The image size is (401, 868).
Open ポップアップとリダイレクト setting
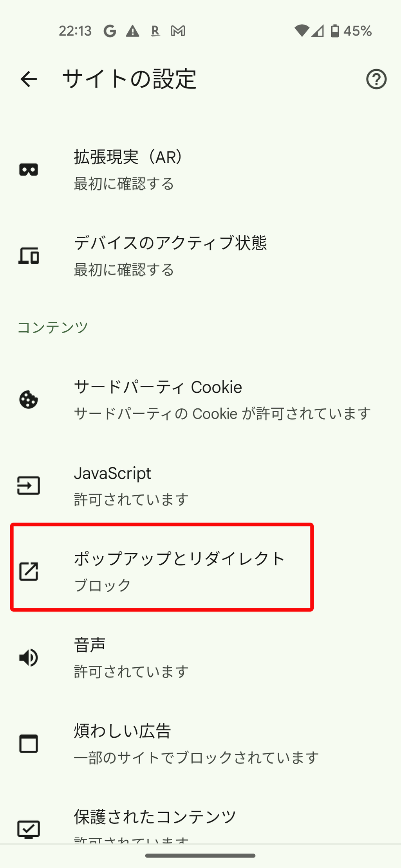(x=200, y=571)
